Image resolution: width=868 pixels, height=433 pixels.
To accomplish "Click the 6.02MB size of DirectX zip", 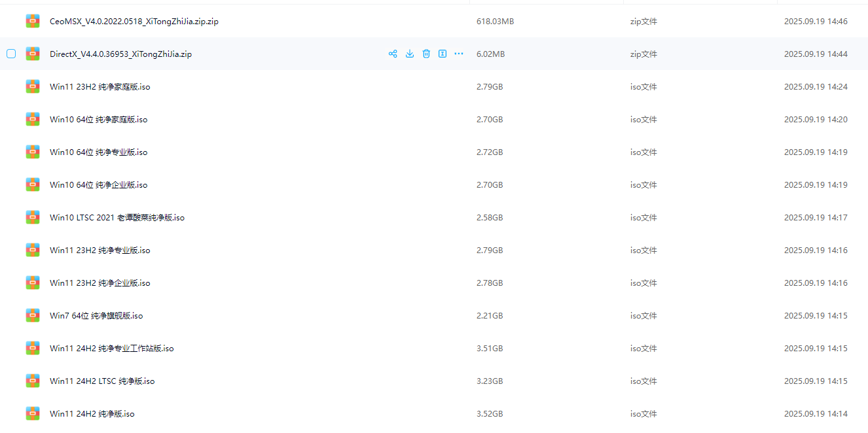I will pyautogui.click(x=490, y=54).
